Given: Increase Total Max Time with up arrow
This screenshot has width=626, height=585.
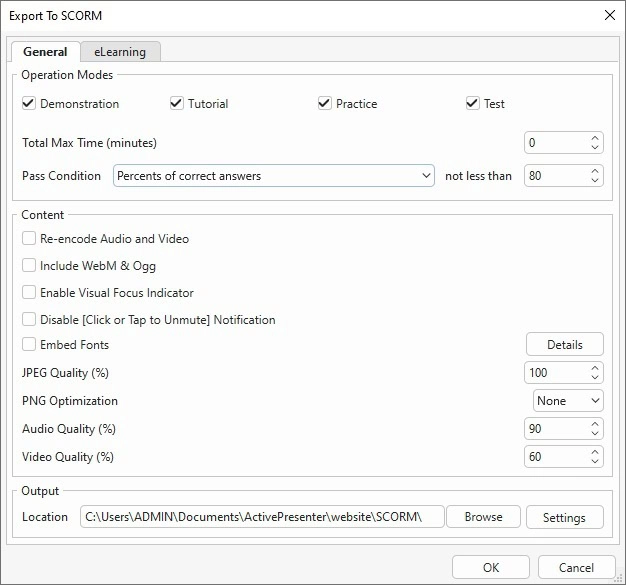Looking at the screenshot, I should coord(595,138).
